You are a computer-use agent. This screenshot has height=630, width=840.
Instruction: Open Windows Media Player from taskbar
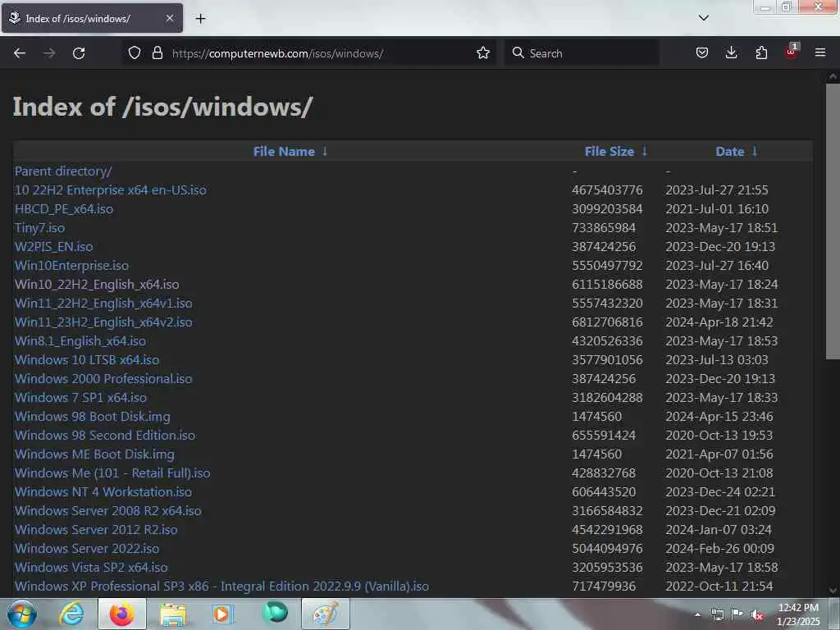[221, 614]
